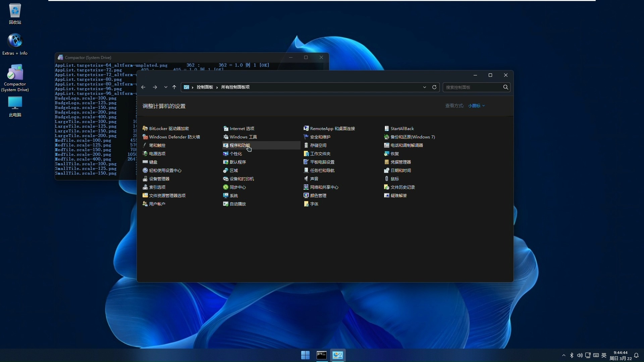The height and width of the screenshot is (362, 644).
Task: Click Internet 选项 icon
Action: tap(226, 129)
